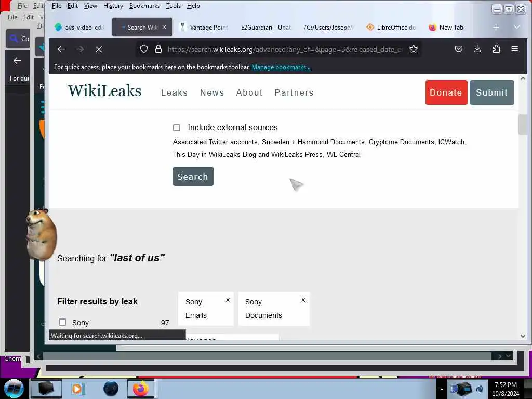Open the Downloads panel
This screenshot has height=399, width=532.
[x=477, y=49]
